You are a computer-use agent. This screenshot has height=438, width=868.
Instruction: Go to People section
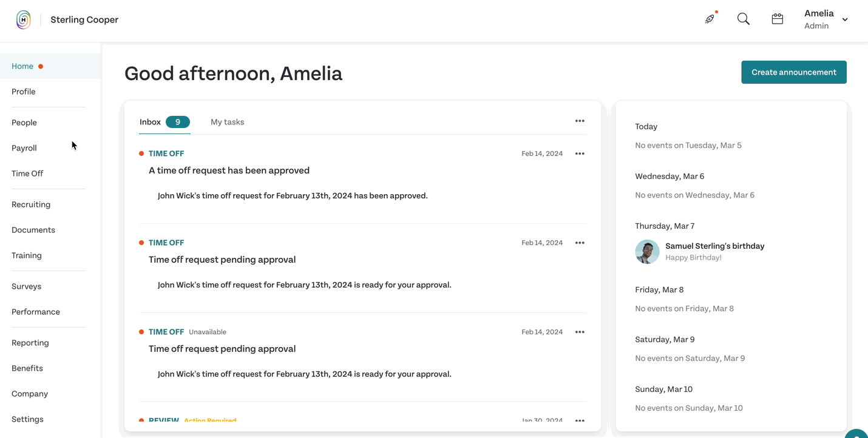24,123
